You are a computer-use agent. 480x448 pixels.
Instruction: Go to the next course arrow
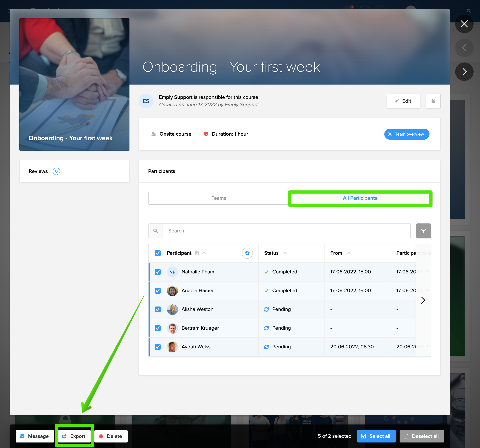coord(464,71)
